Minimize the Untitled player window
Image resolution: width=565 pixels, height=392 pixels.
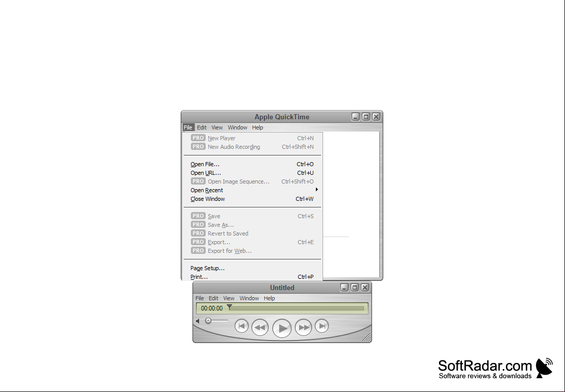(x=345, y=288)
